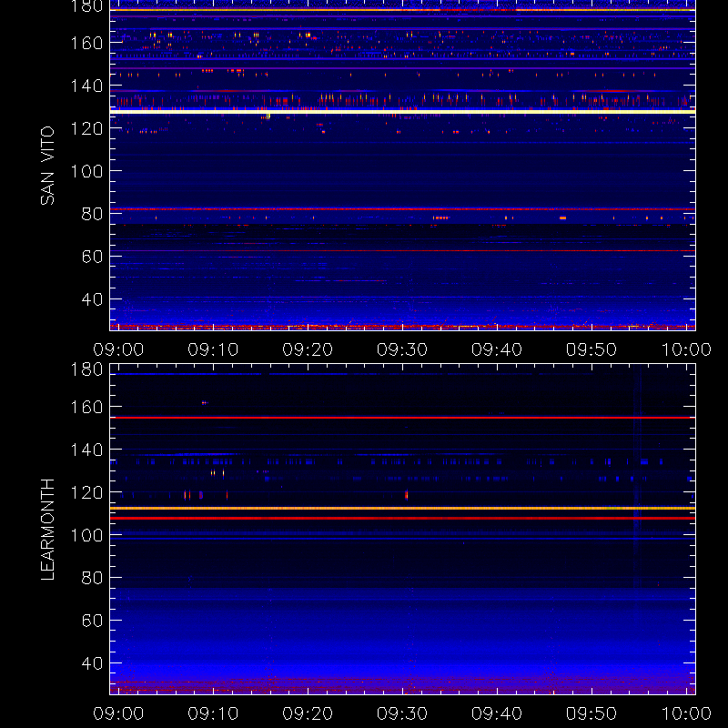Select the 120 tick label on Learmonth axis
Image resolution: width=728 pixels, height=728 pixels.
pyautogui.click(x=86, y=492)
